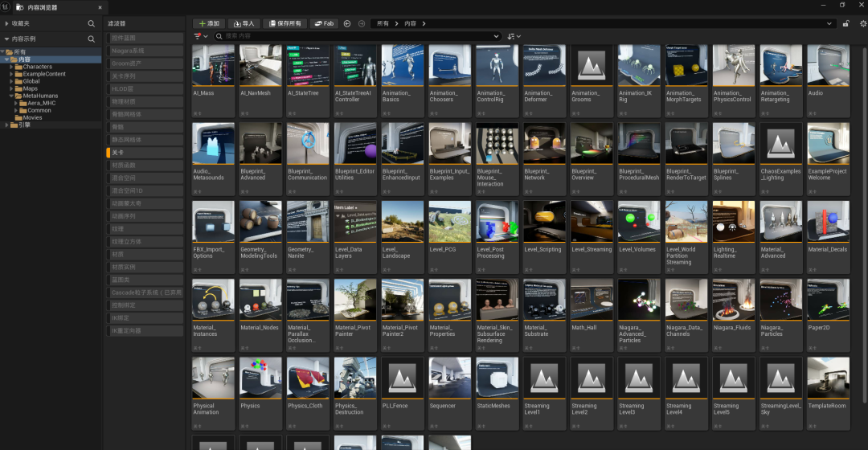Viewport: 868px width, 450px height.
Task: Expand the 引擎 engine folder
Action: (x=6, y=125)
